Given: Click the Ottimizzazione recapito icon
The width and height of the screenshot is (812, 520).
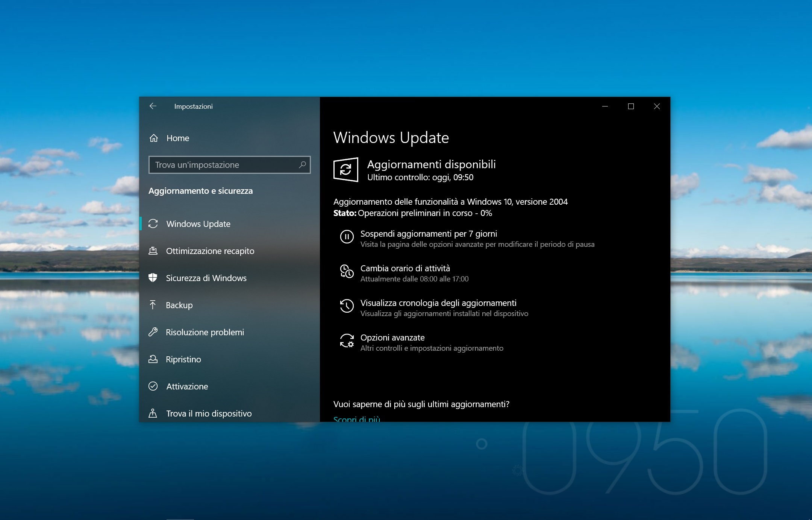Looking at the screenshot, I should (153, 251).
